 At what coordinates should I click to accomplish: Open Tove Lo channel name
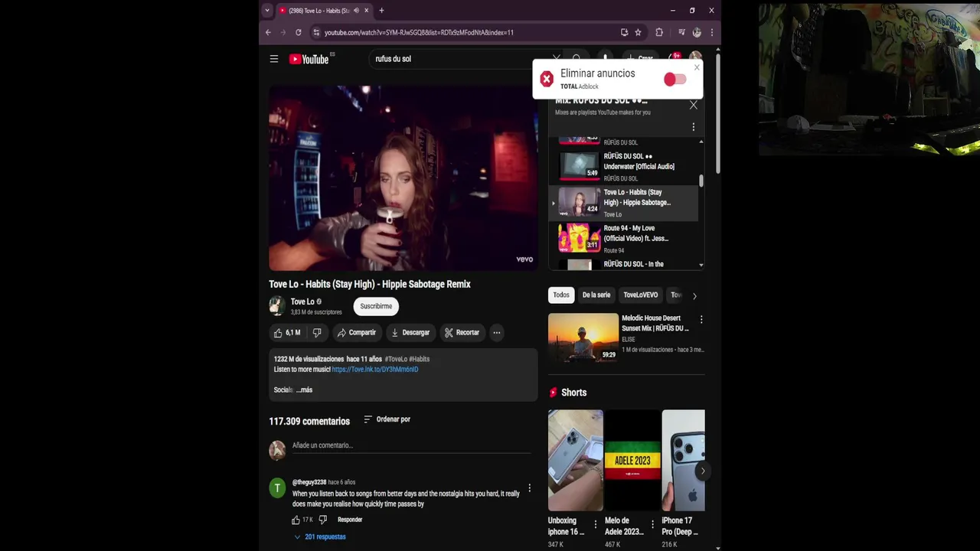click(x=302, y=302)
